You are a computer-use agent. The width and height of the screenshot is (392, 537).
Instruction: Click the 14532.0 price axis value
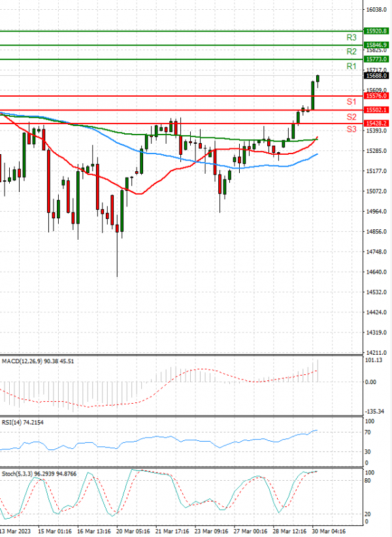tap(376, 293)
